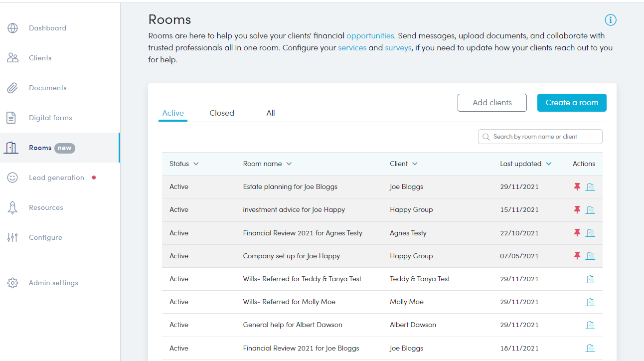Follow the opportunities link in description
The width and height of the screenshot is (644, 361).
[370, 36]
